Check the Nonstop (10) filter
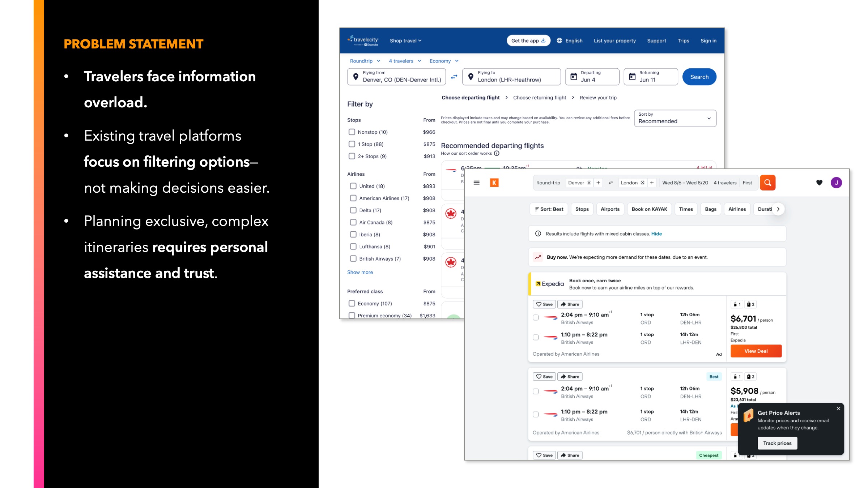 click(x=352, y=132)
